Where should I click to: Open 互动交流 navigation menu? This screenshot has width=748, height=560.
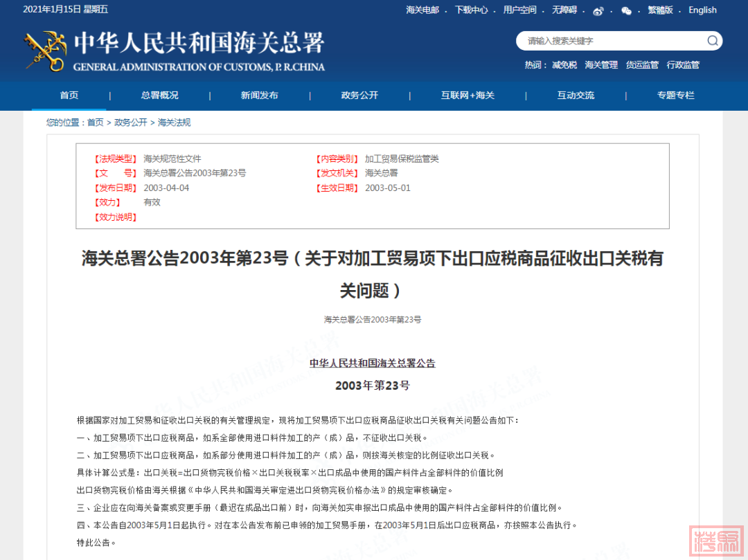click(576, 96)
